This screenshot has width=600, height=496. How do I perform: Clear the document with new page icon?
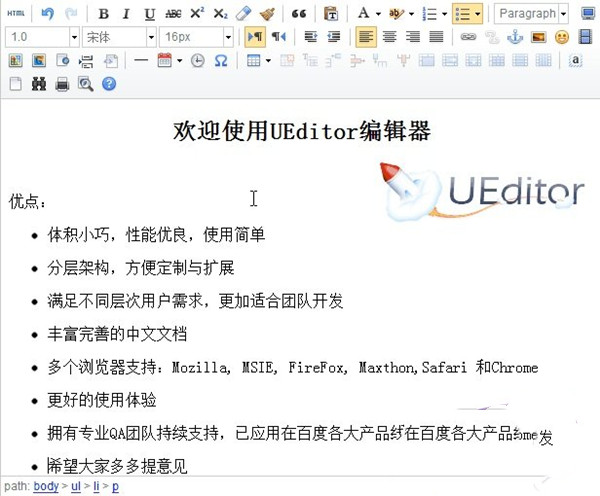pyautogui.click(x=16, y=84)
